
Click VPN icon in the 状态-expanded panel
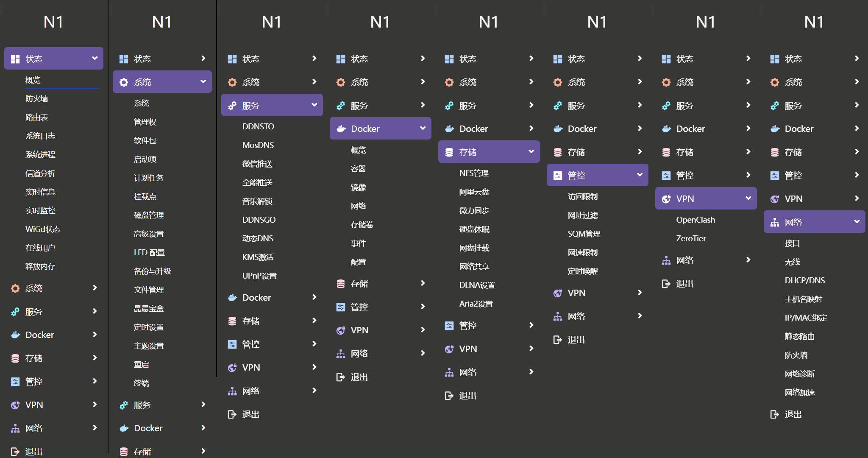click(15, 405)
